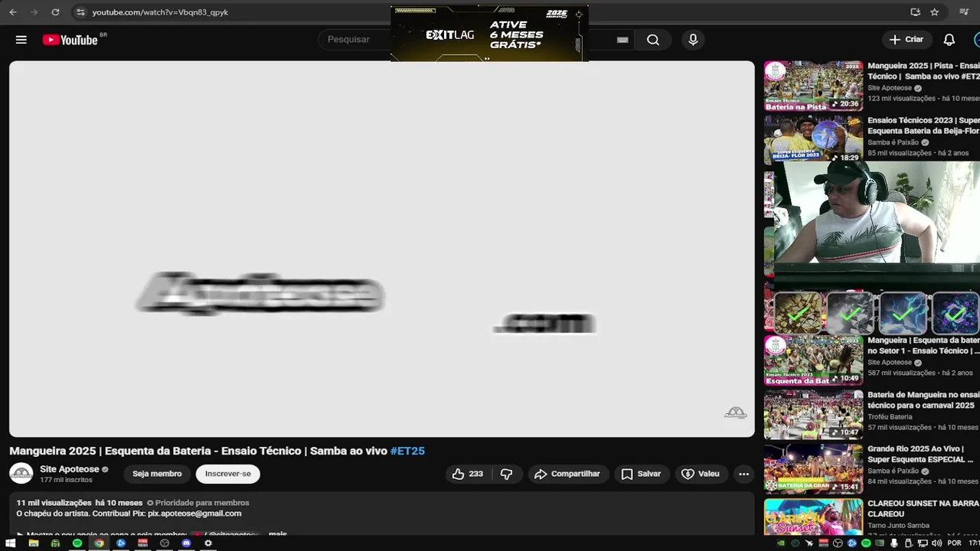Open Spotify from the taskbar
Viewport: 980px width, 551px height.
(77, 543)
